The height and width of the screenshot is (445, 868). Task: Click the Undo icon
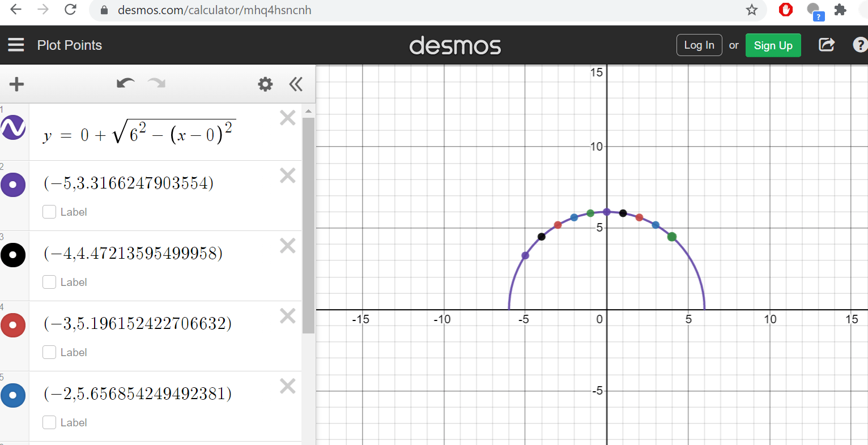point(125,83)
